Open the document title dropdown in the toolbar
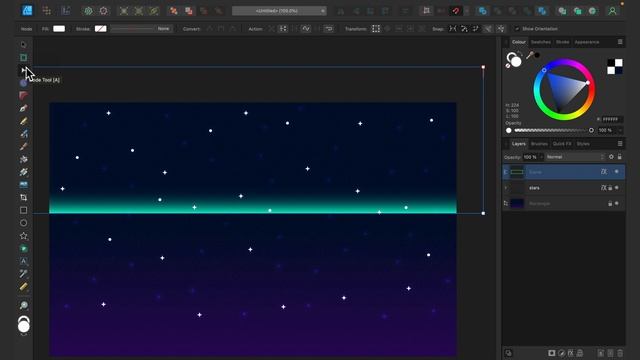Screen dimensions: 640x360 click(x=279, y=11)
